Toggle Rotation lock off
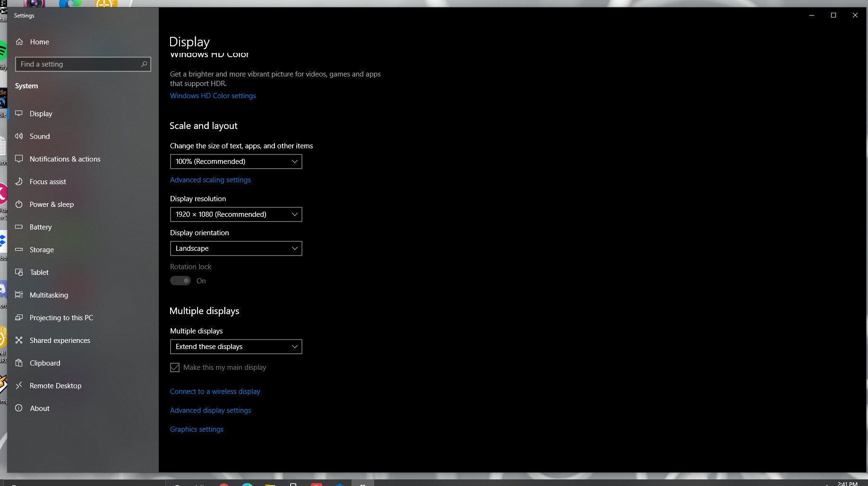The width and height of the screenshot is (868, 486). click(180, 281)
